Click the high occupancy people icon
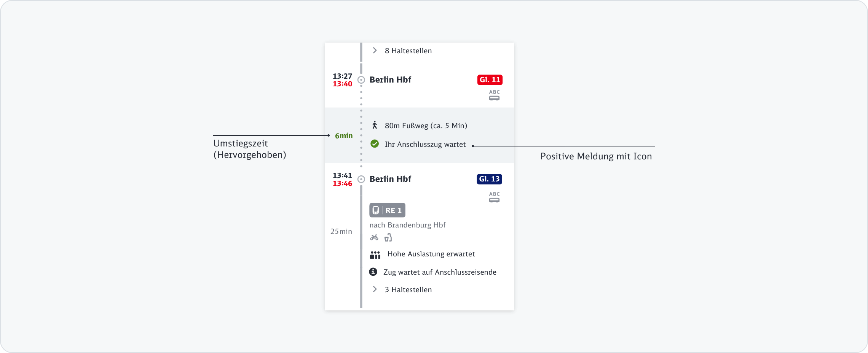868x353 pixels. 375,254
